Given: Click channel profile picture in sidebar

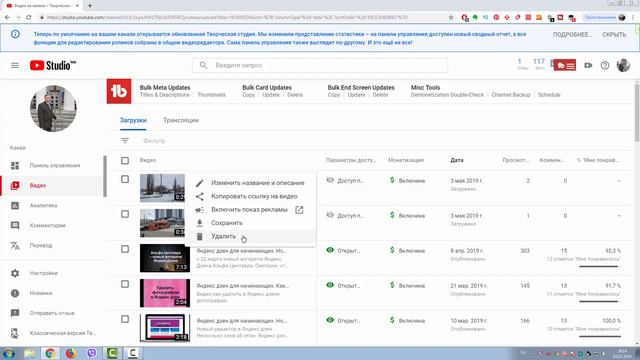Looking at the screenshot, I should point(53,109).
